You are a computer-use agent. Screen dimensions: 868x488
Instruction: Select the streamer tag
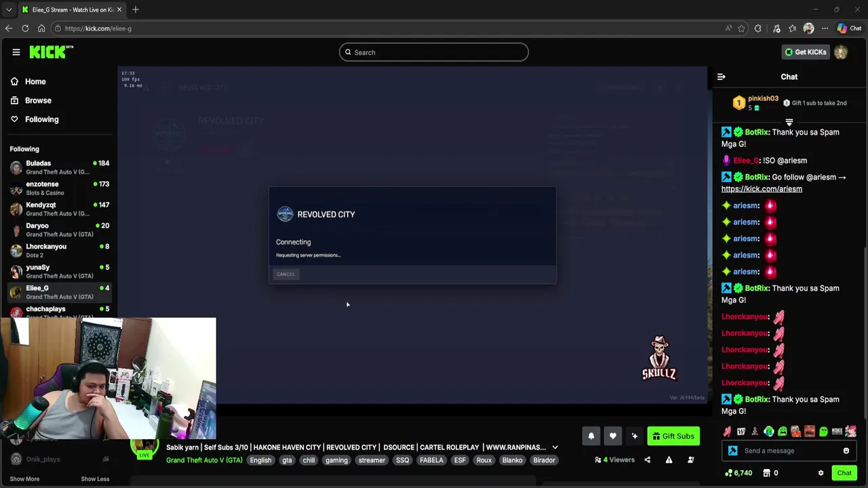coord(372,460)
